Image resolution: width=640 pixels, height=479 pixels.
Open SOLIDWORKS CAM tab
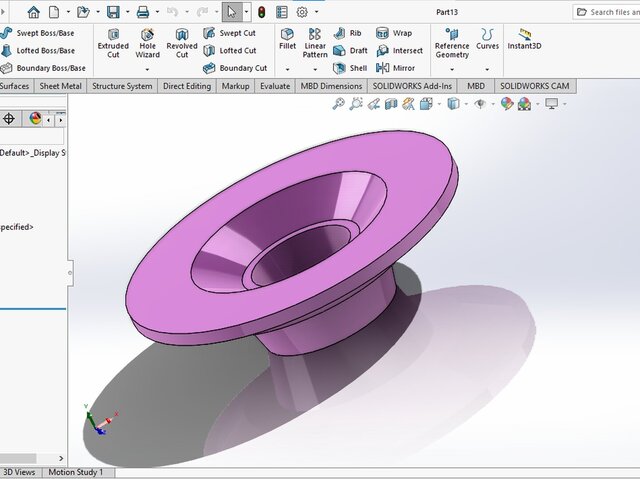tap(535, 86)
